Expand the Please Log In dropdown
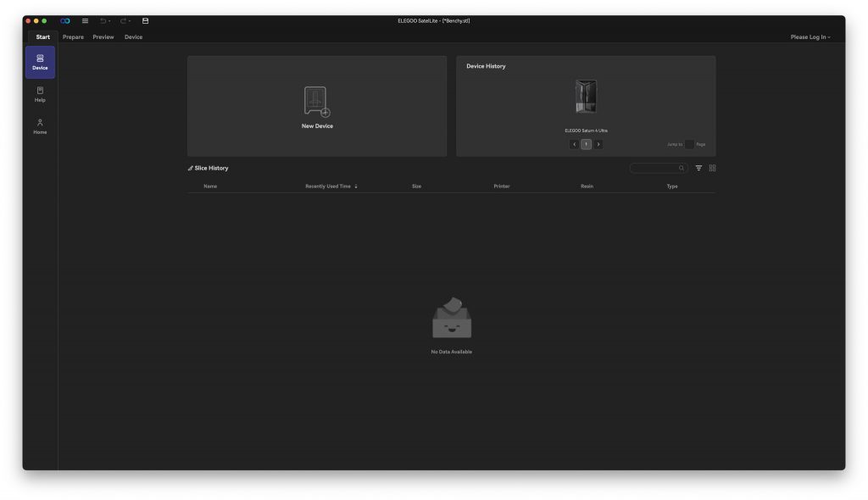 (x=810, y=37)
